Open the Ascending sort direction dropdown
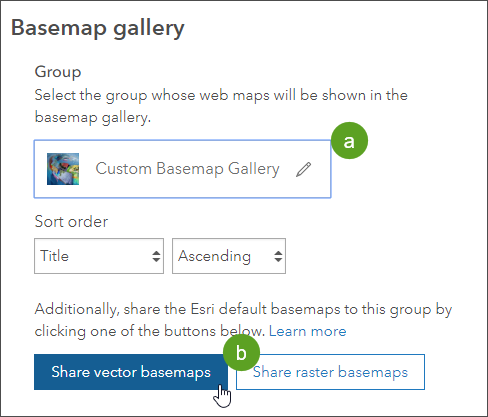This screenshot has width=488, height=417. (x=229, y=256)
